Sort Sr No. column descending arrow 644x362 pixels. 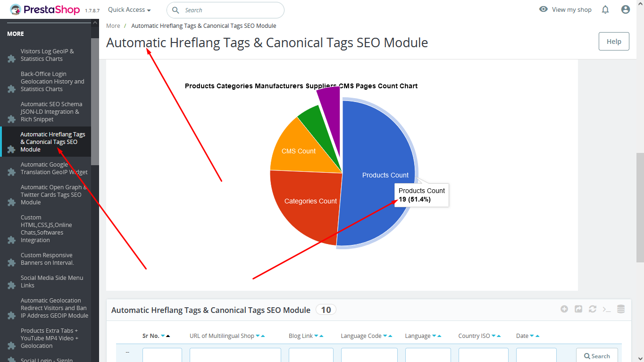pos(163,336)
